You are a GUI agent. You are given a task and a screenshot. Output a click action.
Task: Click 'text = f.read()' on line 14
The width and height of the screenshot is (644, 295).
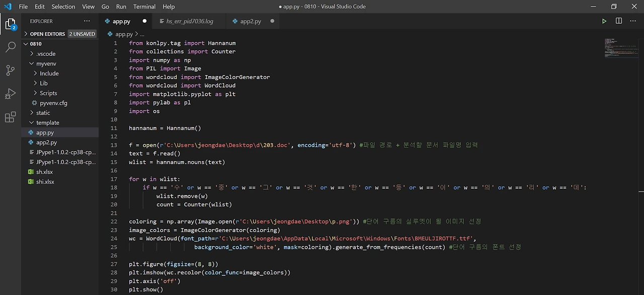click(x=154, y=154)
